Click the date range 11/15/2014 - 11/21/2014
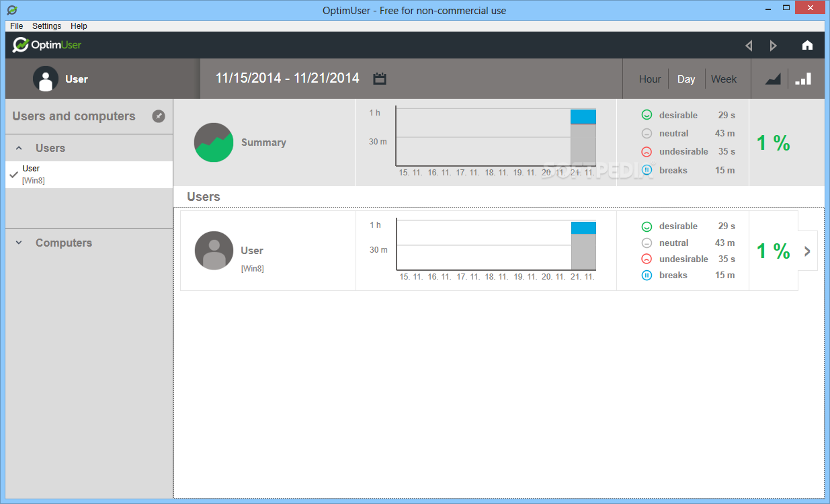This screenshot has height=504, width=830. click(288, 78)
